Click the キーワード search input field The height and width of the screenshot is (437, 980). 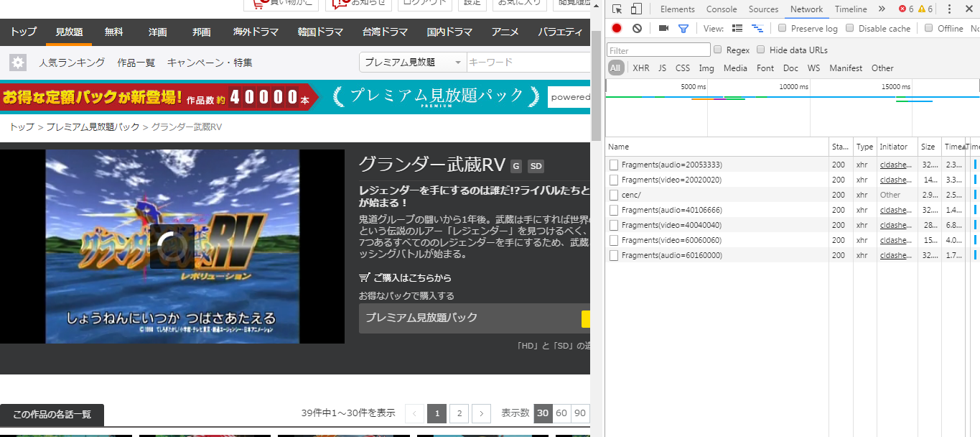coord(528,63)
